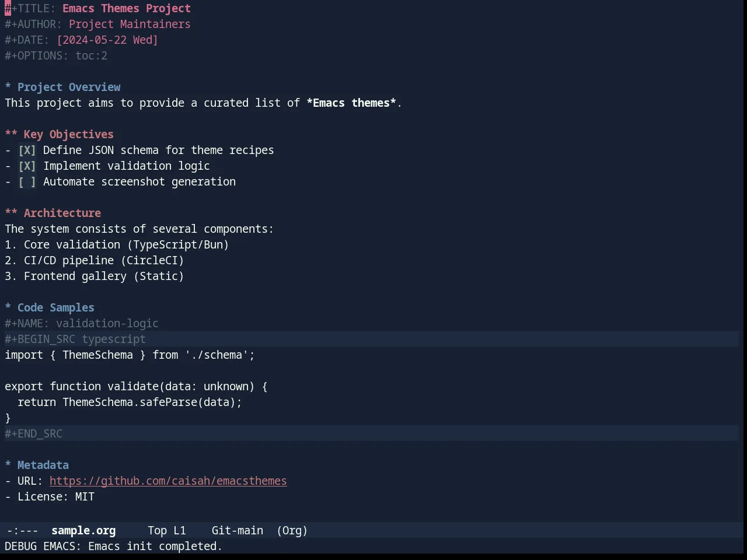The width and height of the screenshot is (747, 560).
Task: Click the 'DEBUG EMACS' echo area message
Action: point(113,547)
